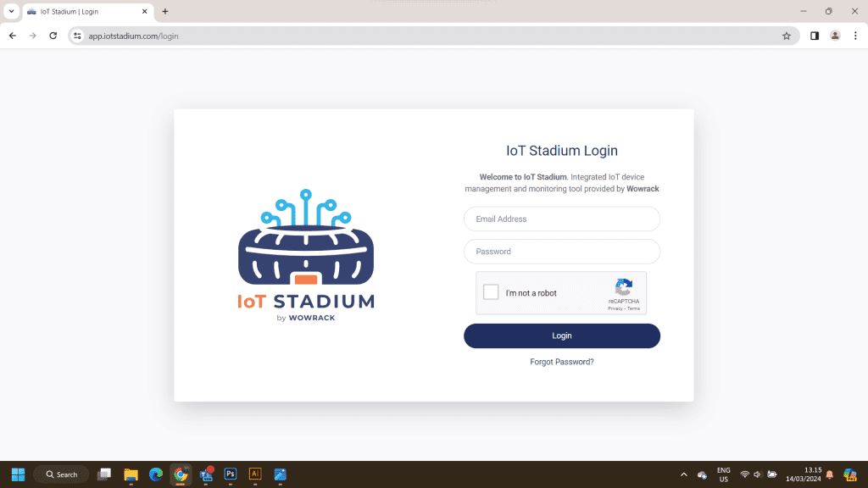
Task: Click the reCAPTCHA logo
Action: [x=624, y=287]
